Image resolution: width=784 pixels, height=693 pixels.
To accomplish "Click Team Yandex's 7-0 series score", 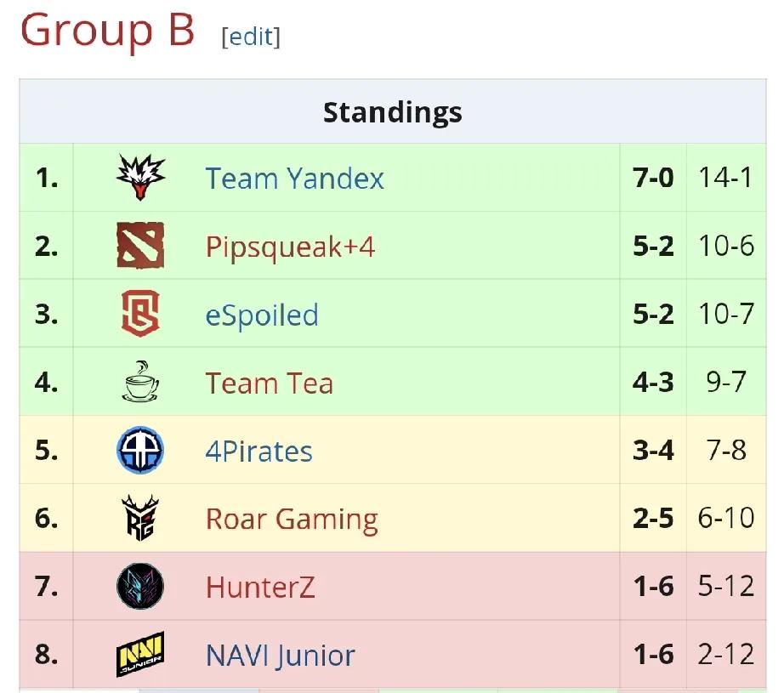I will (653, 178).
